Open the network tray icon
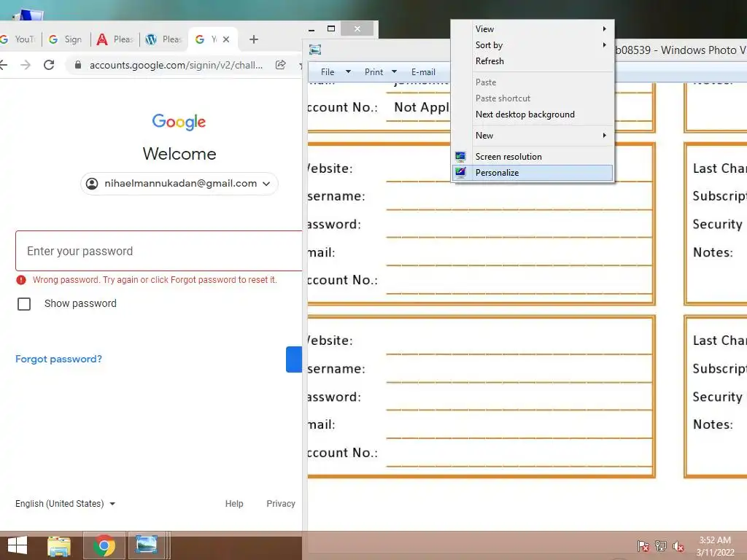This screenshot has width=747, height=560. pyautogui.click(x=661, y=546)
